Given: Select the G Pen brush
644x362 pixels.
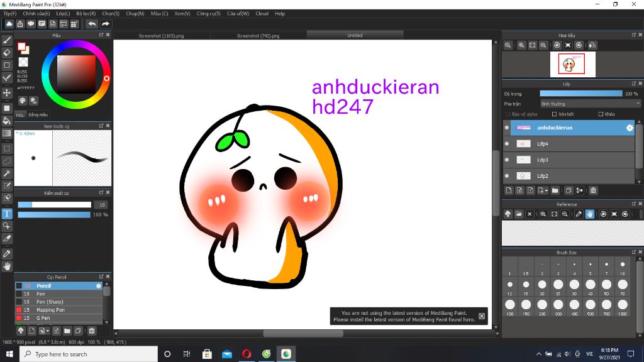Looking at the screenshot, I should [58, 317].
